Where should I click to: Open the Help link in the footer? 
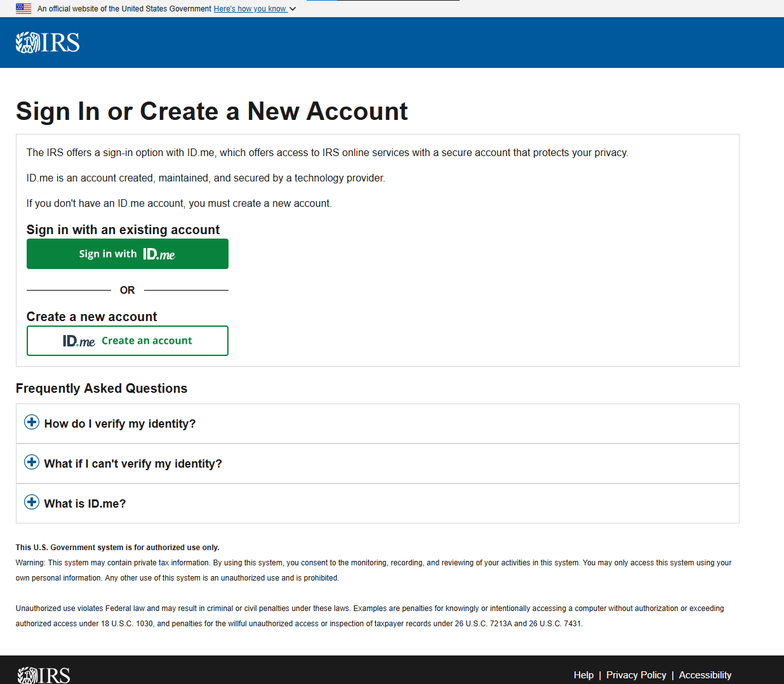pyautogui.click(x=583, y=675)
